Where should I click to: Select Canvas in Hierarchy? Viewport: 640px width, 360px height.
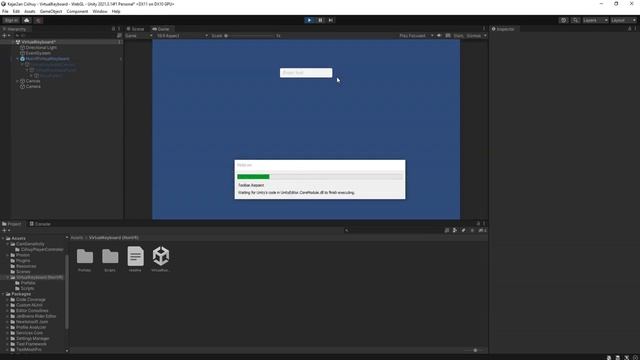click(33, 81)
